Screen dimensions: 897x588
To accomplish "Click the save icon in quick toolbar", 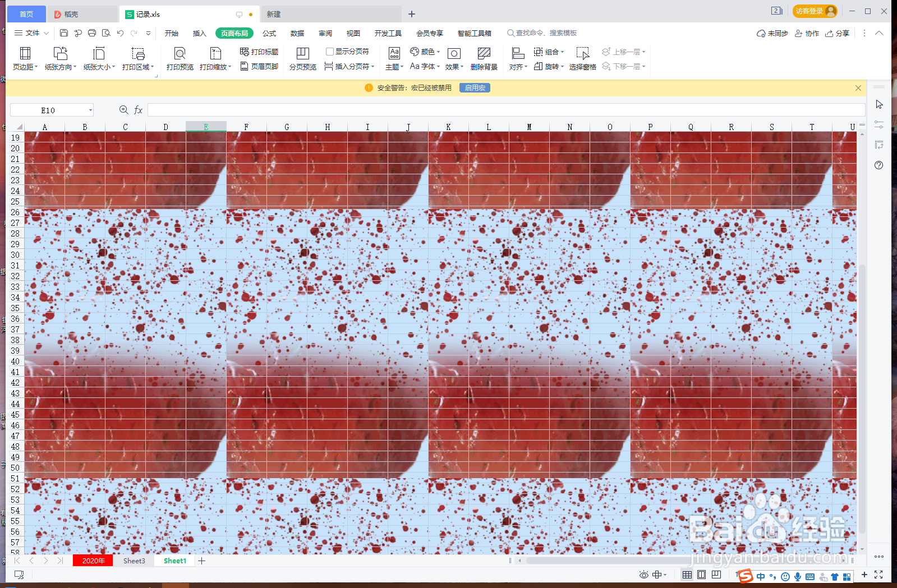I will click(64, 33).
